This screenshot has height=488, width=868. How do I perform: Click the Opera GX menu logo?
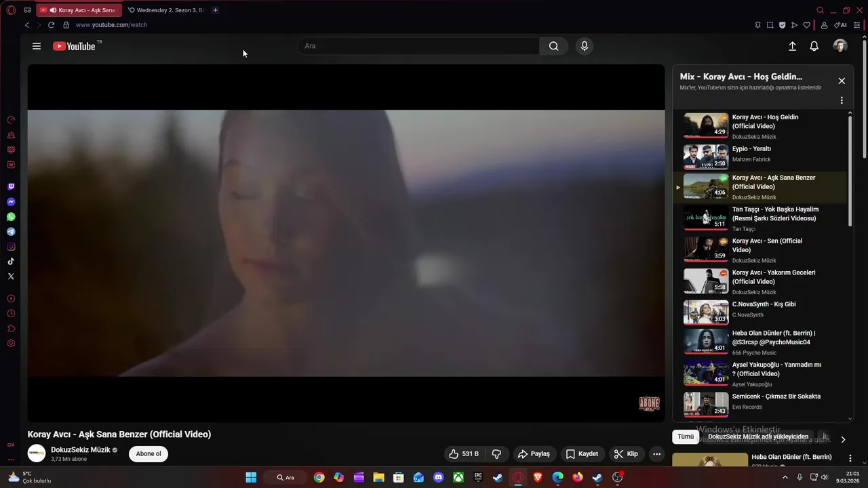tap(11, 10)
